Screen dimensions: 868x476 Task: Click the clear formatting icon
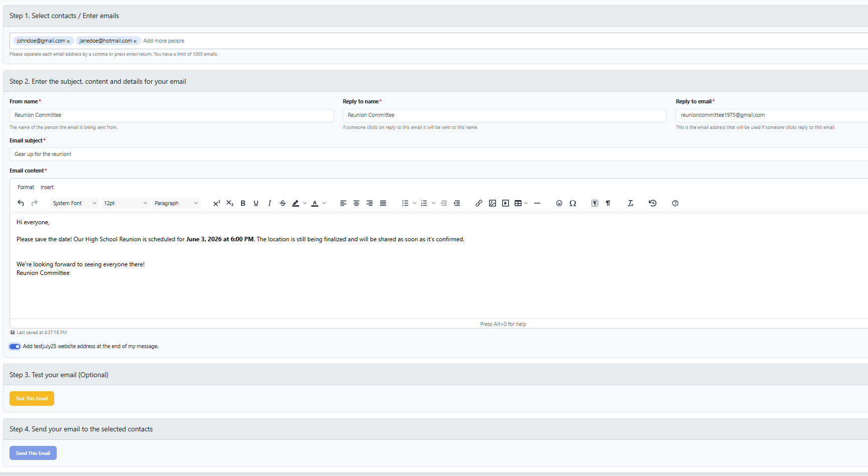631,203
